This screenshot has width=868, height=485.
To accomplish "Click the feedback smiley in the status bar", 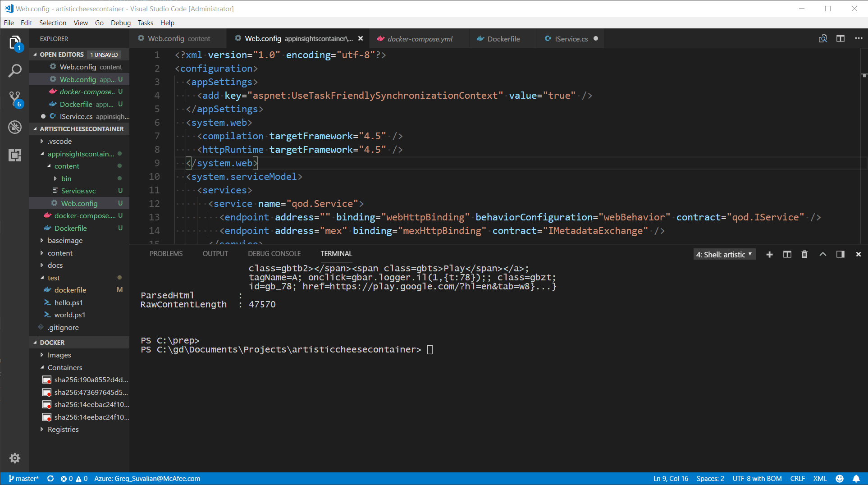I will pyautogui.click(x=839, y=479).
